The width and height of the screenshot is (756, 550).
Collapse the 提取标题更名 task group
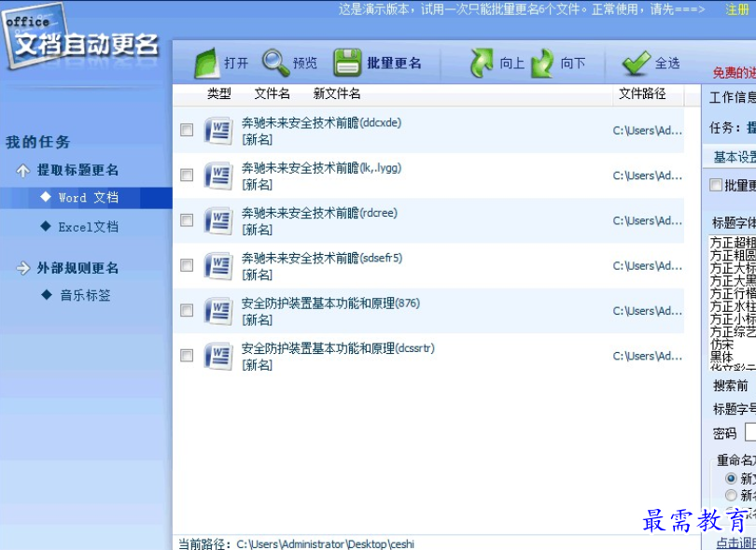pyautogui.click(x=22, y=170)
